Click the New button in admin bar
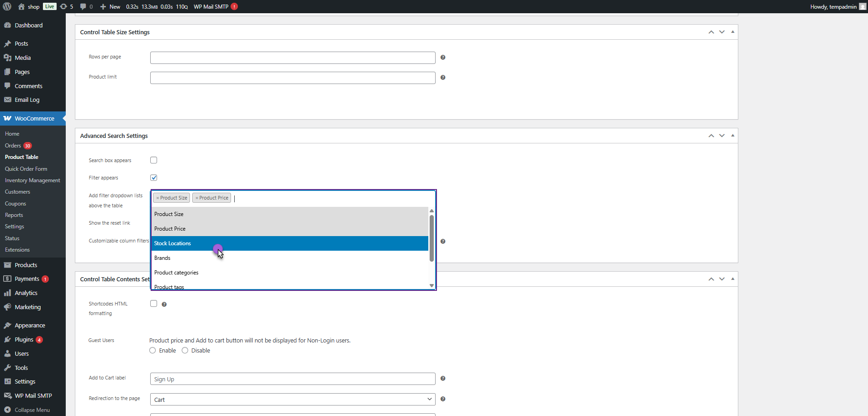 pos(110,6)
